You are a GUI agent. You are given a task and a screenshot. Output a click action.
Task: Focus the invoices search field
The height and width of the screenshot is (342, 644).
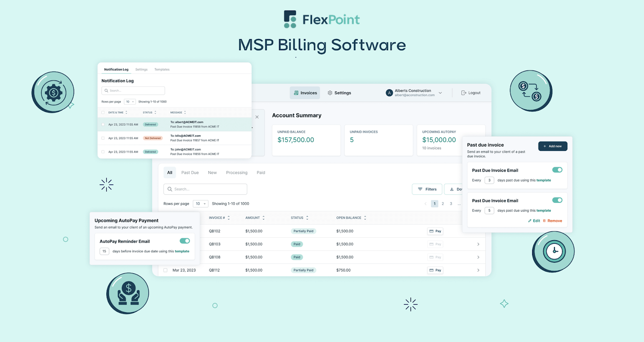tap(205, 189)
